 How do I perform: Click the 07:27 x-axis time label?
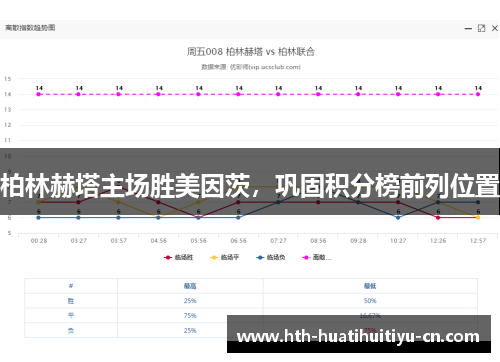[278, 241]
